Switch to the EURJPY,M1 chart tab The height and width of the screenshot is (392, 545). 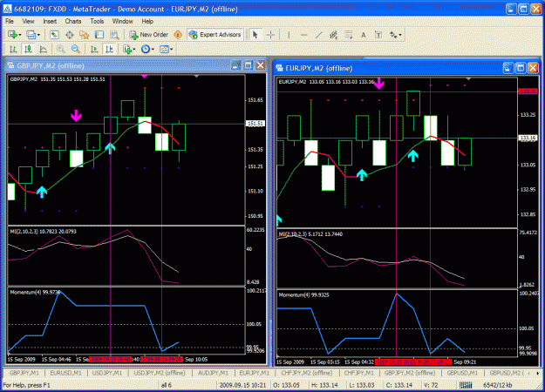tap(254, 373)
